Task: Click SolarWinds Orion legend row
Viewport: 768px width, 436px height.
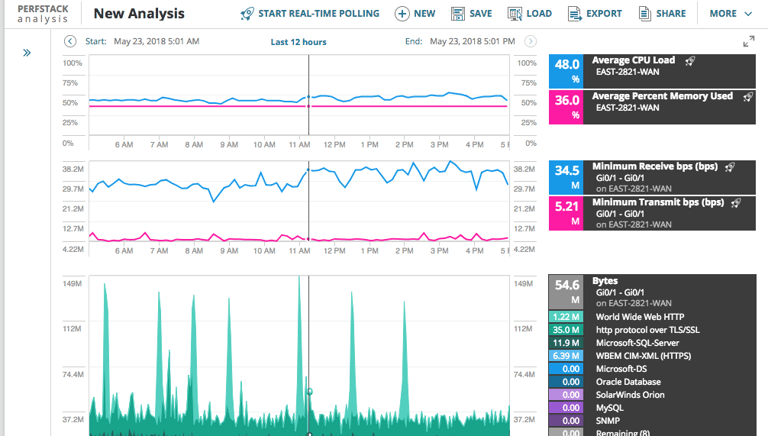Action: coord(652,395)
